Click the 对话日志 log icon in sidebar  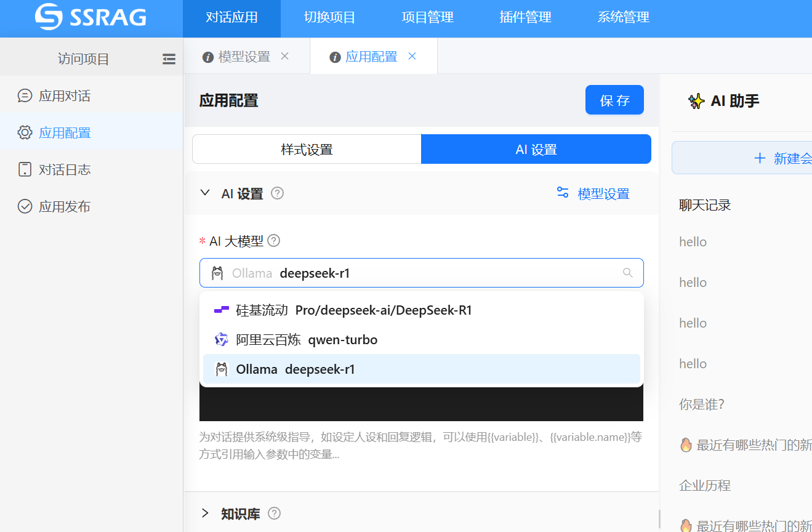25,169
